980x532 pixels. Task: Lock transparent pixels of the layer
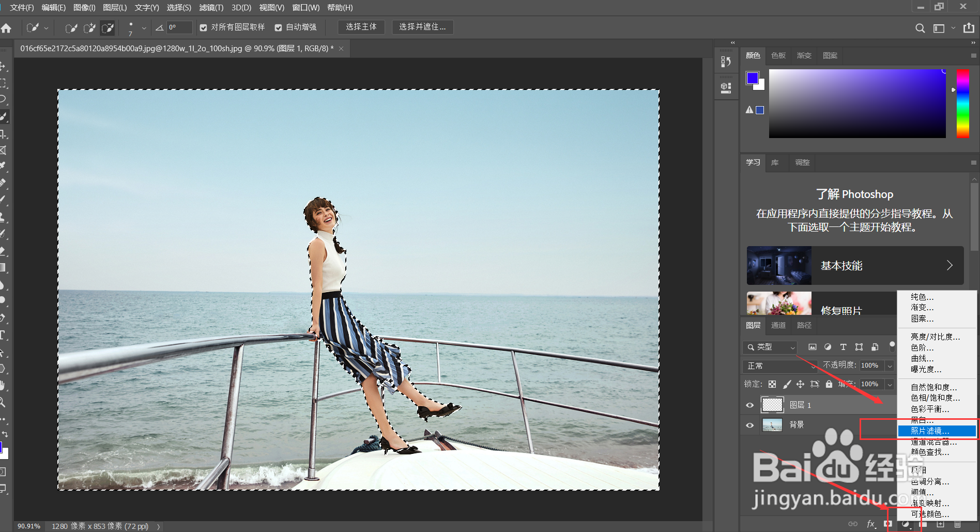point(772,384)
